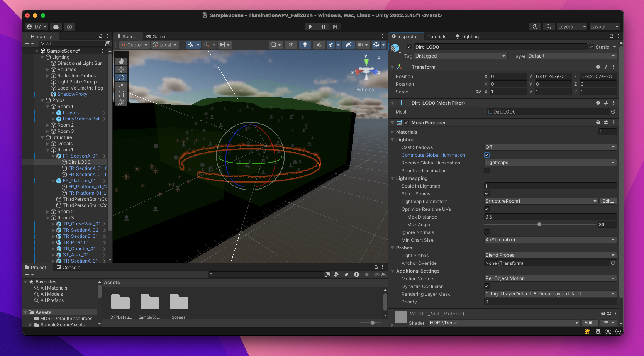Pause the editor playback
Viewport: 644px width, 356px height.
(323, 27)
